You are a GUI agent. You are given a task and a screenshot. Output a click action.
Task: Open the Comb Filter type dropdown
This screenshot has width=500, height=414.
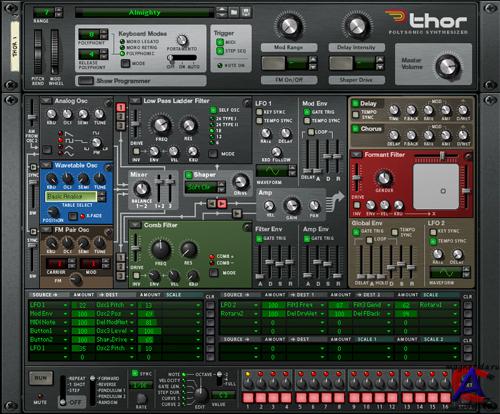pos(135,225)
